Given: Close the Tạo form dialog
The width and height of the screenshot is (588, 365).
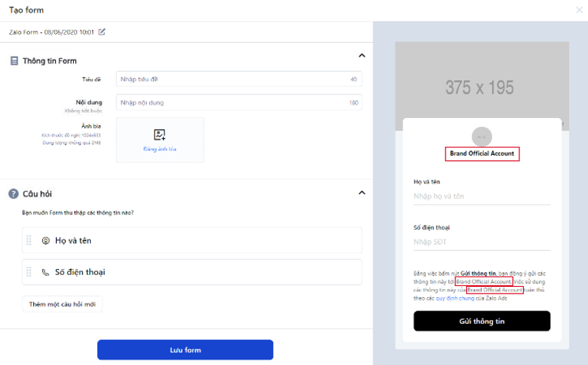Looking at the screenshot, I should click(579, 10).
